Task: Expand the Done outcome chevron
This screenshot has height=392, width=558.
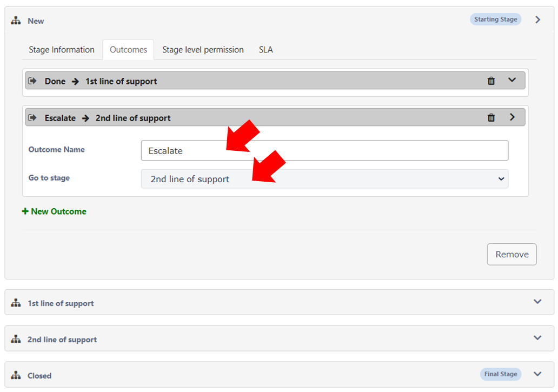Action: [511, 80]
